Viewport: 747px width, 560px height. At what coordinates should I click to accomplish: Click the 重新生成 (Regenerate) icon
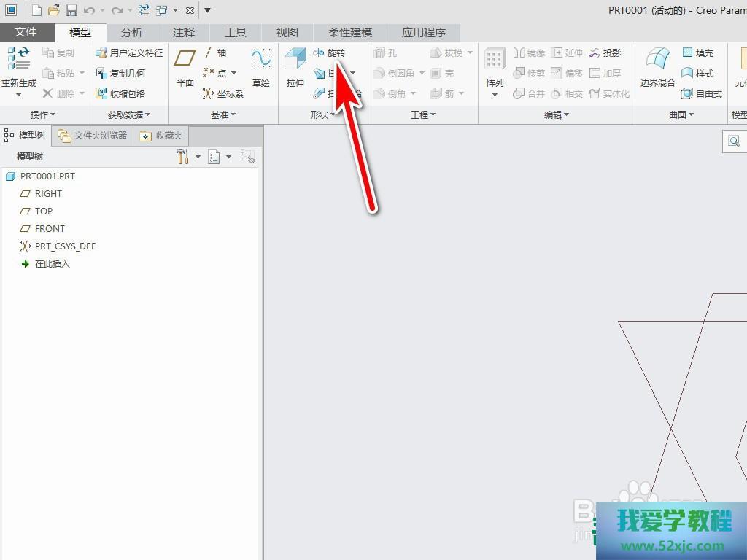[x=18, y=60]
